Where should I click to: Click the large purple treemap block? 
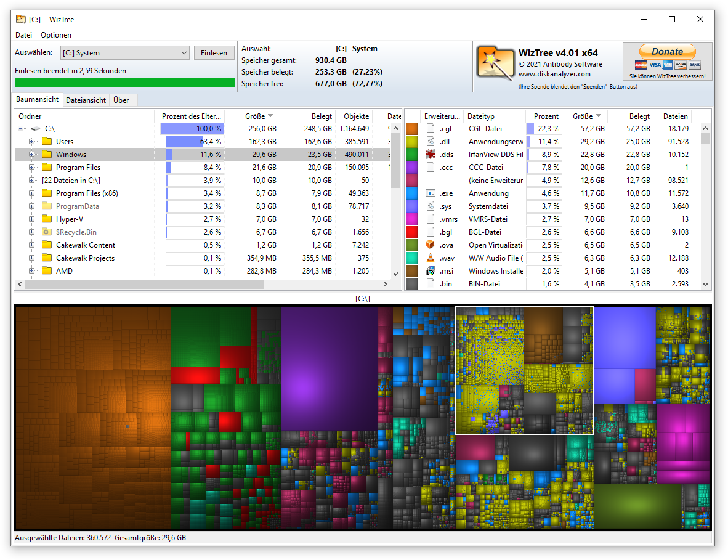tap(329, 368)
